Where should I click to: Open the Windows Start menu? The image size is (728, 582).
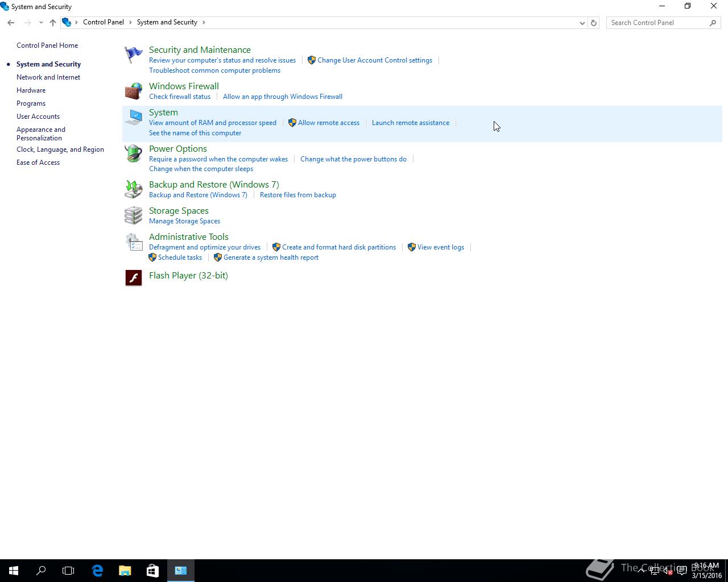click(x=14, y=571)
